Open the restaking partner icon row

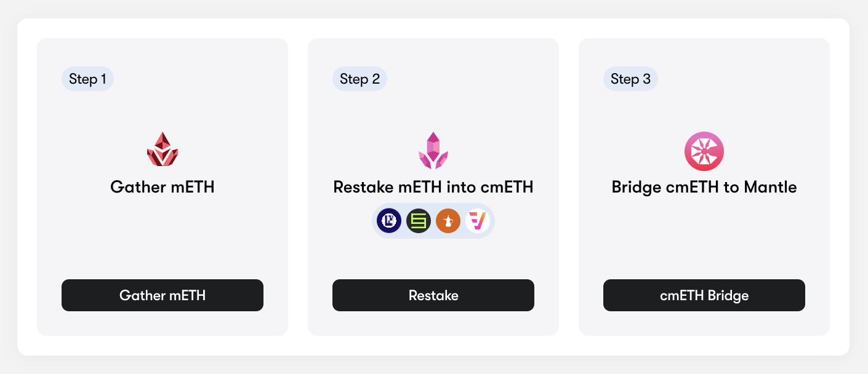433,220
